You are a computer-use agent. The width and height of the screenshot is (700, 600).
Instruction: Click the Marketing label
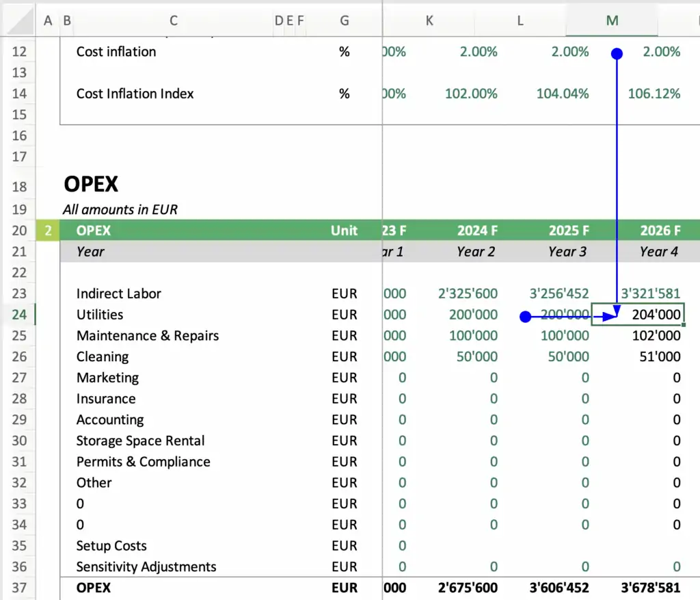[x=107, y=378]
